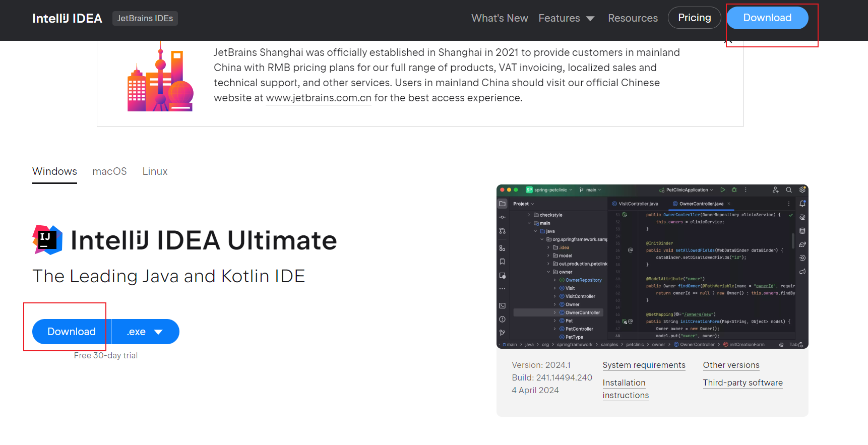Click the 'Free 30-day trial' text
The width and height of the screenshot is (868, 445).
[x=106, y=355]
